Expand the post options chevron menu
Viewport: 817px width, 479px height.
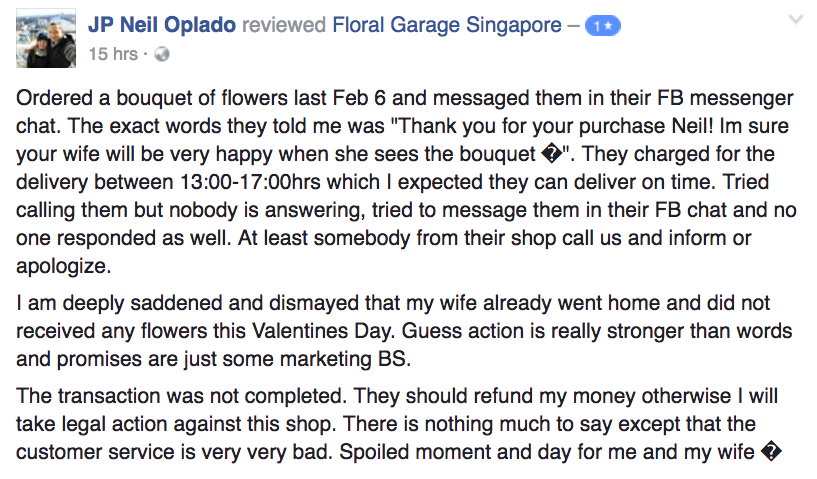(x=796, y=20)
